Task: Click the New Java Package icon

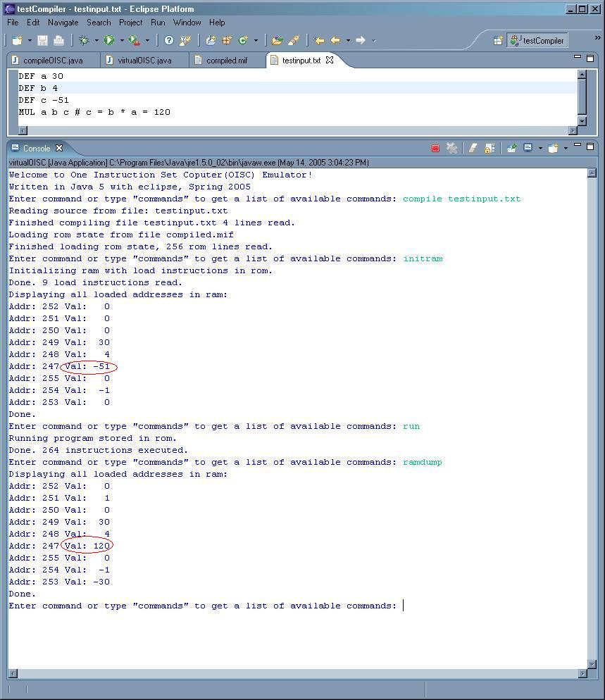Action: [227, 41]
